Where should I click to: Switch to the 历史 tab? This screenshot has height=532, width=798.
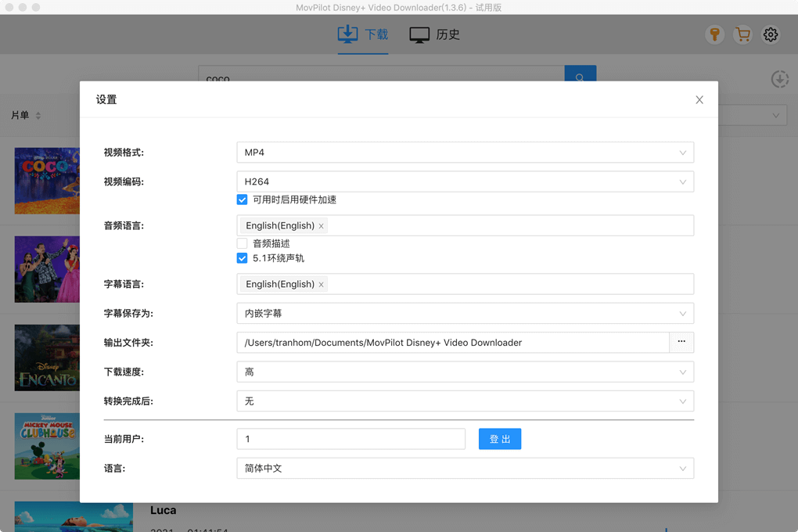click(435, 34)
